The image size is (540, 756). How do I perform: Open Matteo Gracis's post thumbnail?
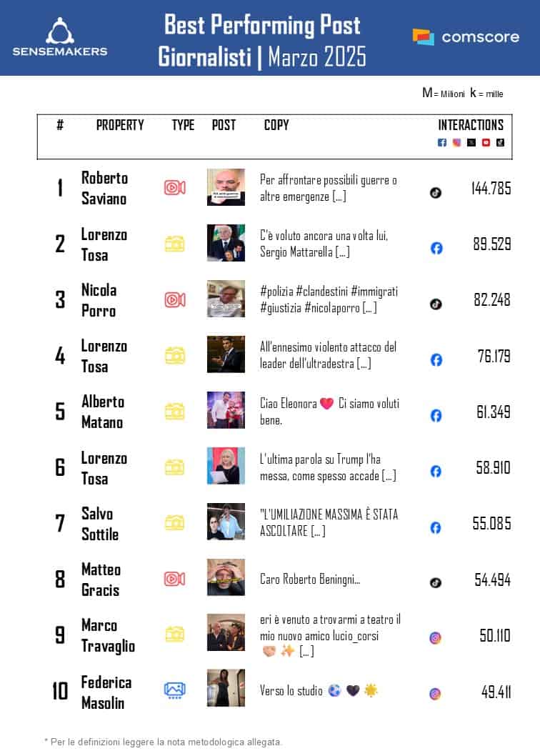pos(226,577)
